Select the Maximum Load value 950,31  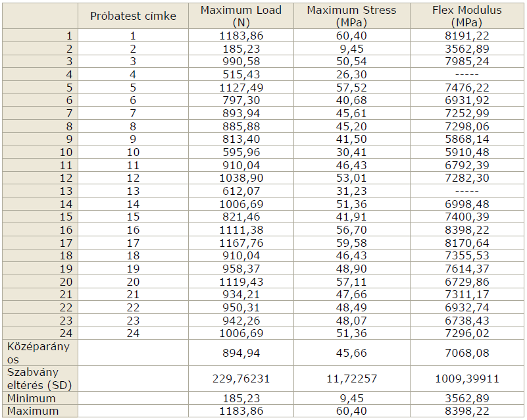tap(241, 307)
